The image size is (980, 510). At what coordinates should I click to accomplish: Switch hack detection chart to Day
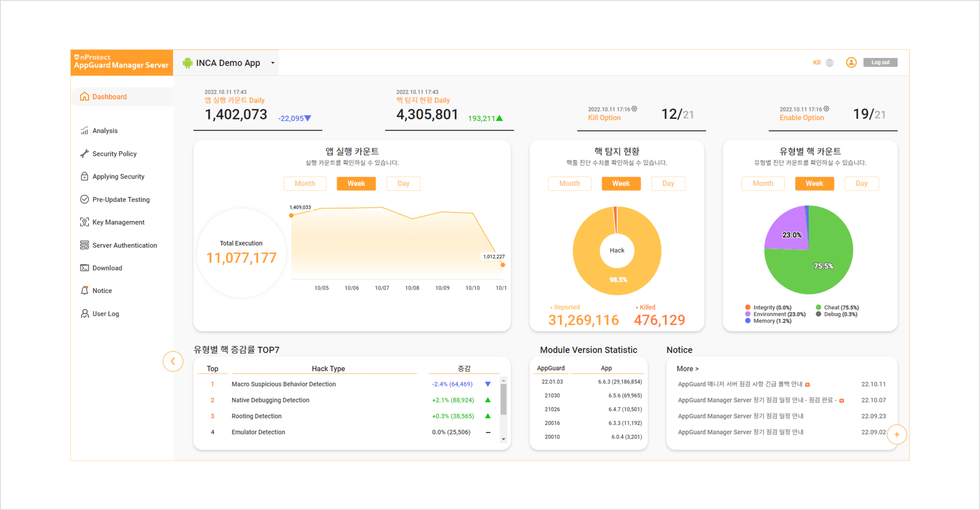point(668,184)
